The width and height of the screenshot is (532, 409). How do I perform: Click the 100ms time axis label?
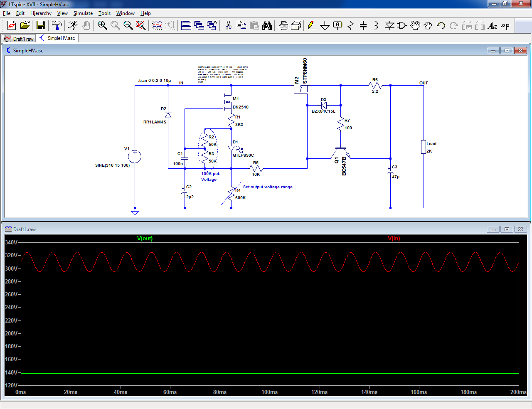tap(270, 392)
